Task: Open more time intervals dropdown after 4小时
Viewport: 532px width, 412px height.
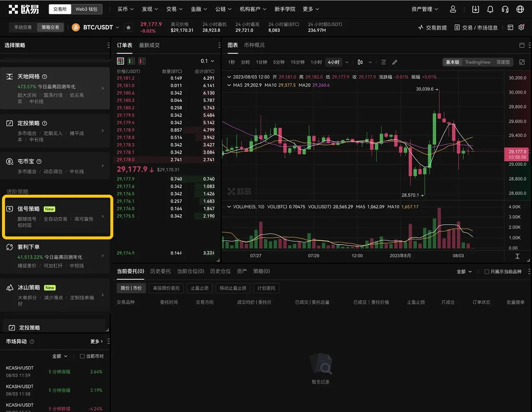Action: pyautogui.click(x=347, y=62)
